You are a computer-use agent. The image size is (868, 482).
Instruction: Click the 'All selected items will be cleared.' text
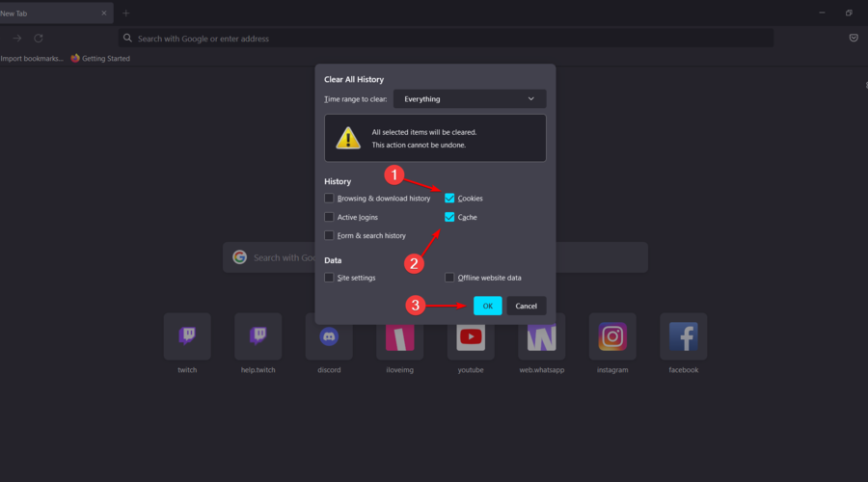tap(424, 132)
